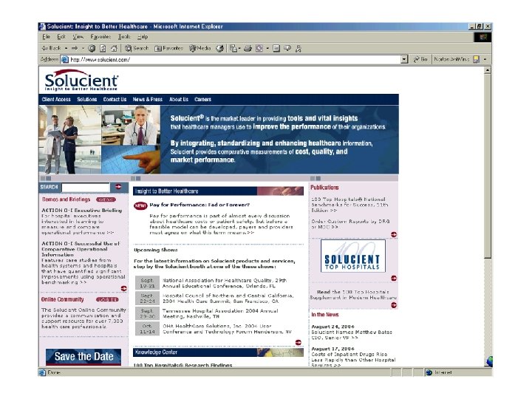532x399 pixels.
Task: Click the ACTION O-I Executive Briefing link
Action: [81, 211]
